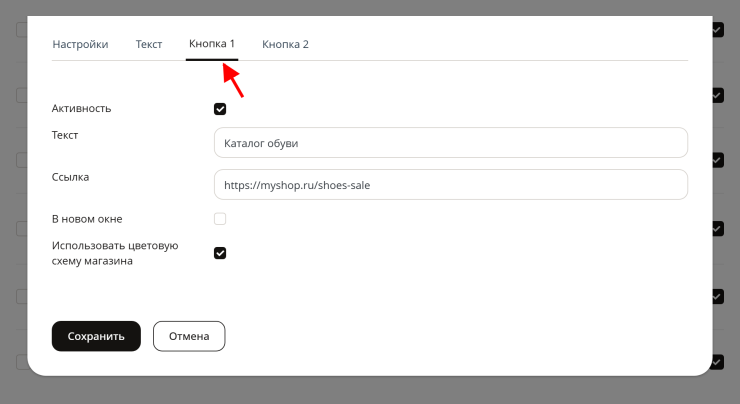Click the Активность label
The width and height of the screenshot is (740, 404).
[x=82, y=109]
